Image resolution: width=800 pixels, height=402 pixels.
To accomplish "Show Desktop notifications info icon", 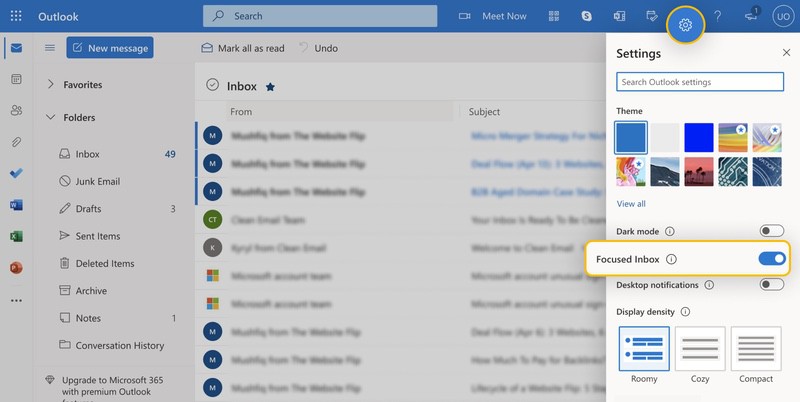I will pos(709,285).
